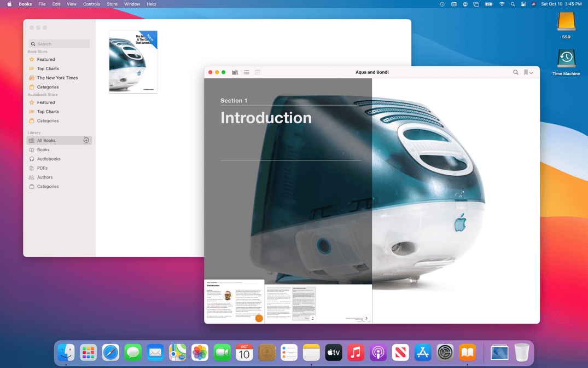Open the SSD drive on the desktop
588x368 pixels.
coord(566,25)
